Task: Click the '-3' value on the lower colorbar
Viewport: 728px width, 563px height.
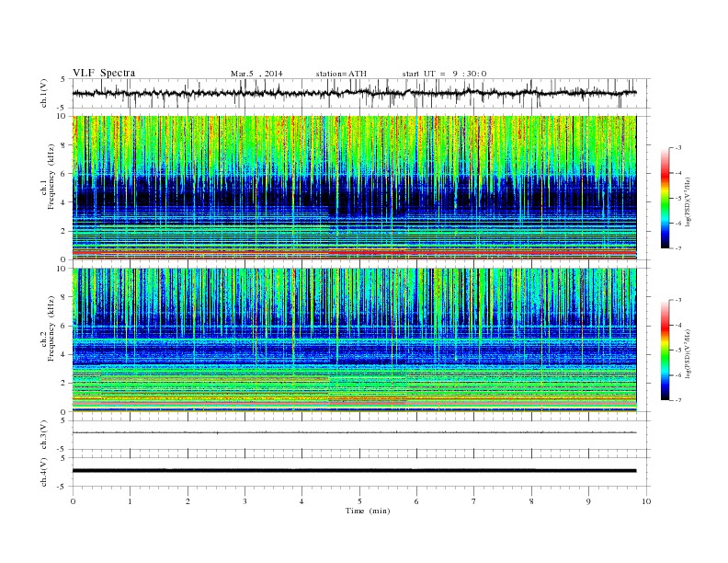Action: (677, 300)
